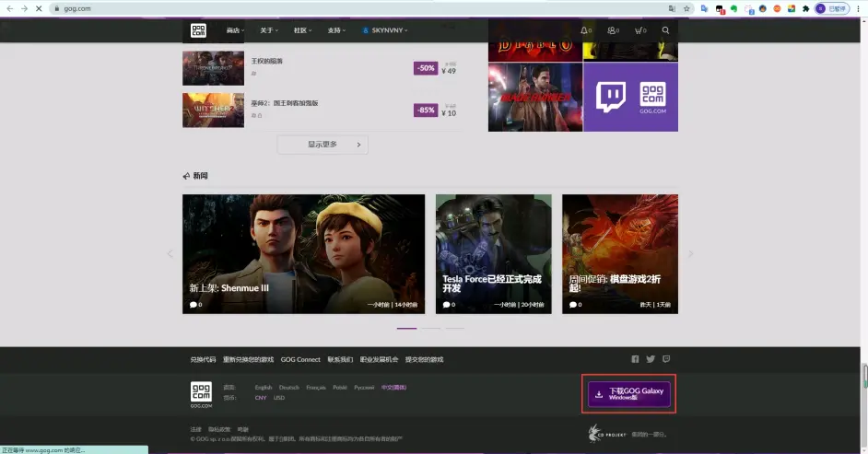Open GOG Twitch channel footer icon
Viewport: 868px width, 454px height.
click(666, 359)
